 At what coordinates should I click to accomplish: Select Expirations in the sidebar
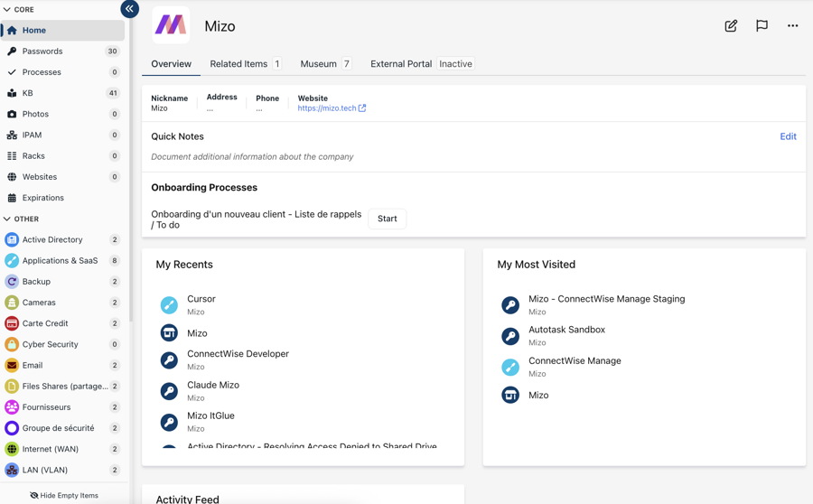coord(62,198)
